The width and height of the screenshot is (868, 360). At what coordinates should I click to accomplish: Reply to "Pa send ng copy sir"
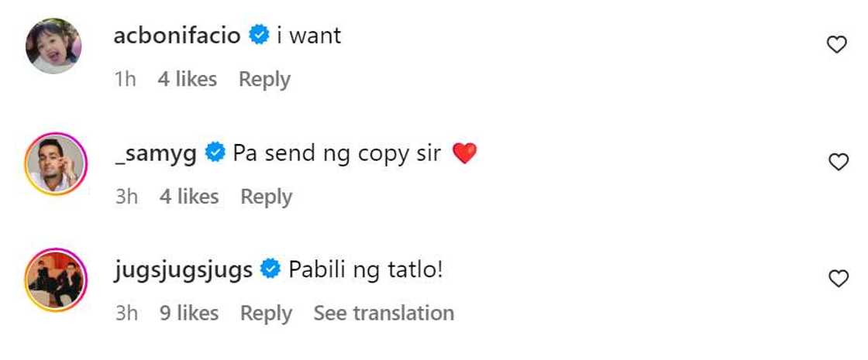pyautogui.click(x=267, y=197)
